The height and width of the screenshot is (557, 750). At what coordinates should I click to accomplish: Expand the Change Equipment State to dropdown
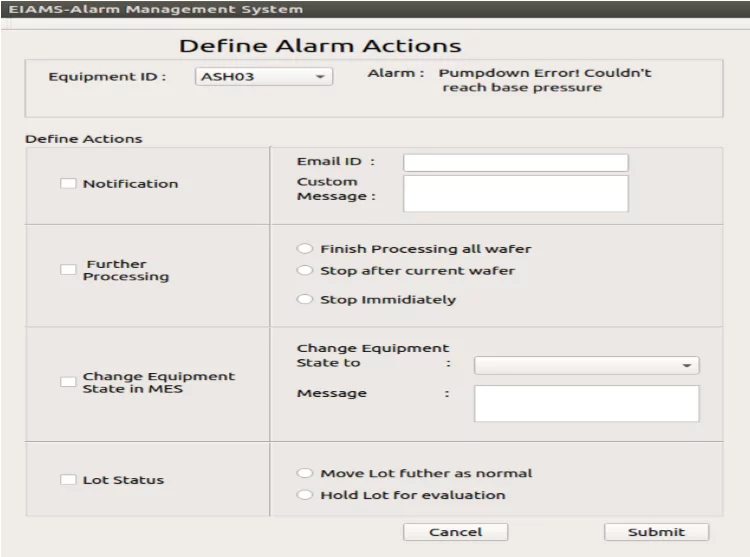(586, 365)
